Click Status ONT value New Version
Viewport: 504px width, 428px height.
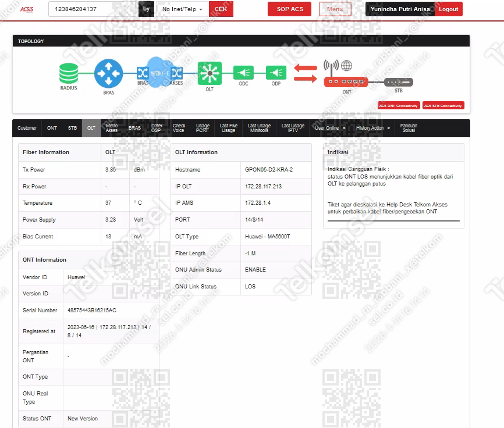83,419
